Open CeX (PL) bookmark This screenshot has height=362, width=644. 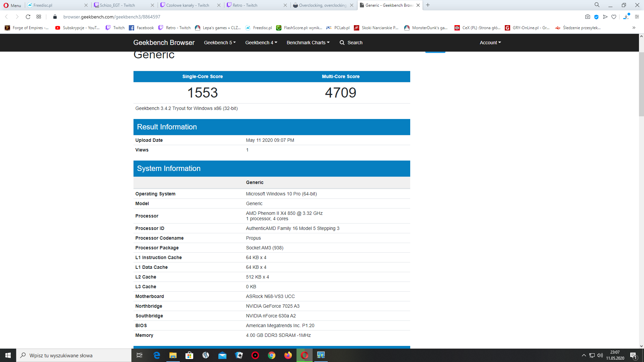tap(478, 28)
